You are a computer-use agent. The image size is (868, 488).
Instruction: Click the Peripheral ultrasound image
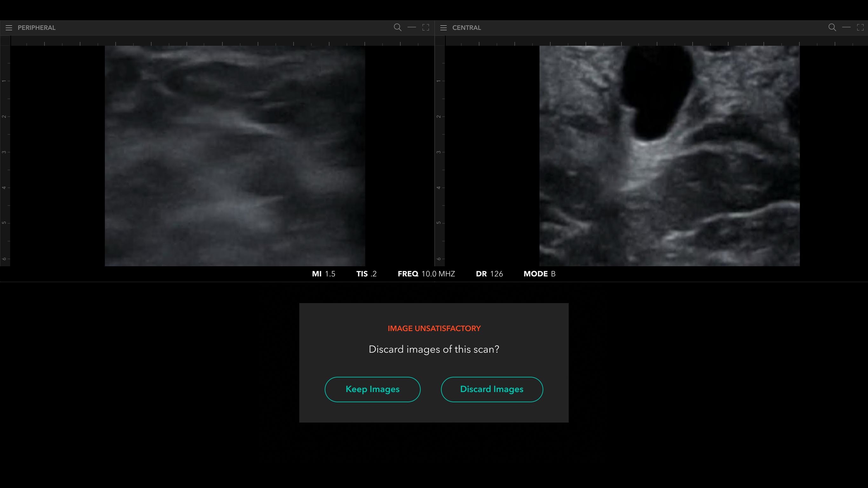(x=235, y=156)
